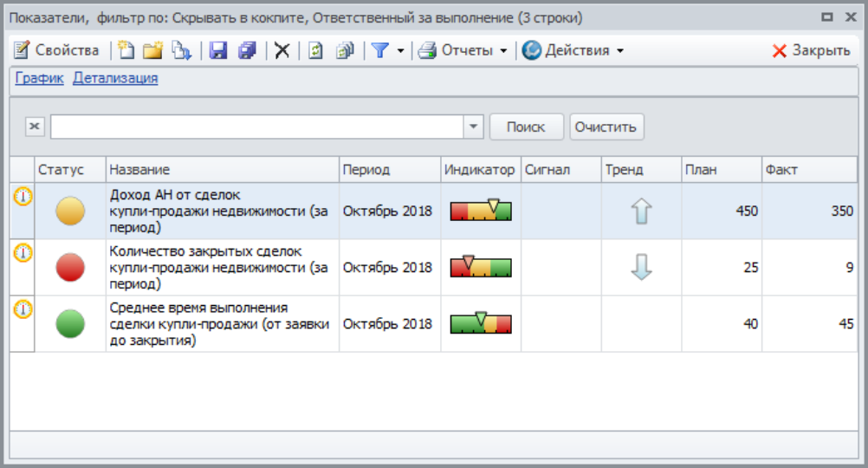868x468 pixels.
Task: Expand the search combo box arrow
Action: (x=473, y=127)
